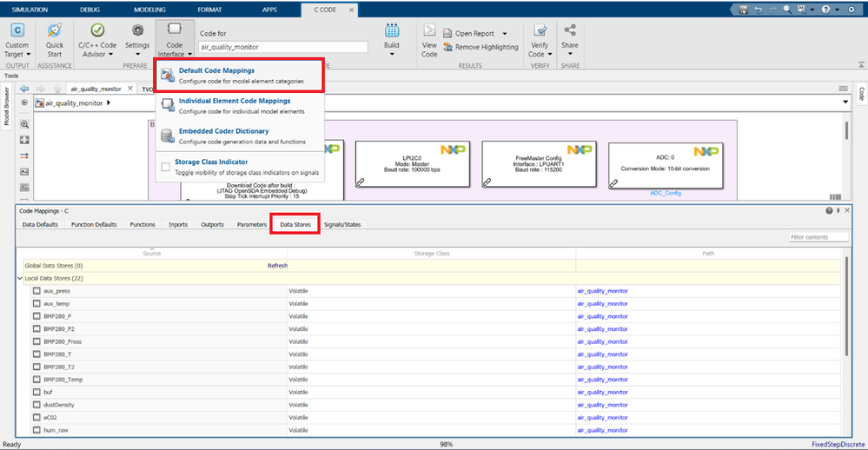This screenshot has height=450, width=868.
Task: Build the model with Build icon
Action: pos(391,30)
